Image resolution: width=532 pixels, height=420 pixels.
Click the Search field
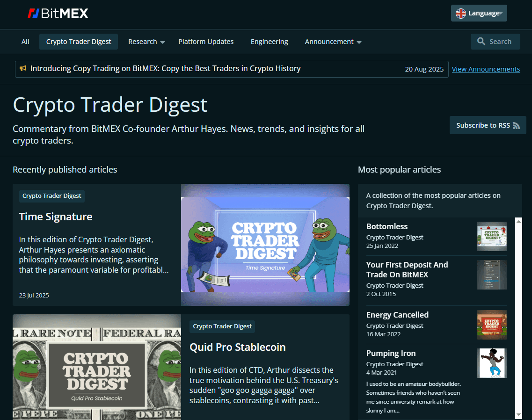click(x=495, y=41)
